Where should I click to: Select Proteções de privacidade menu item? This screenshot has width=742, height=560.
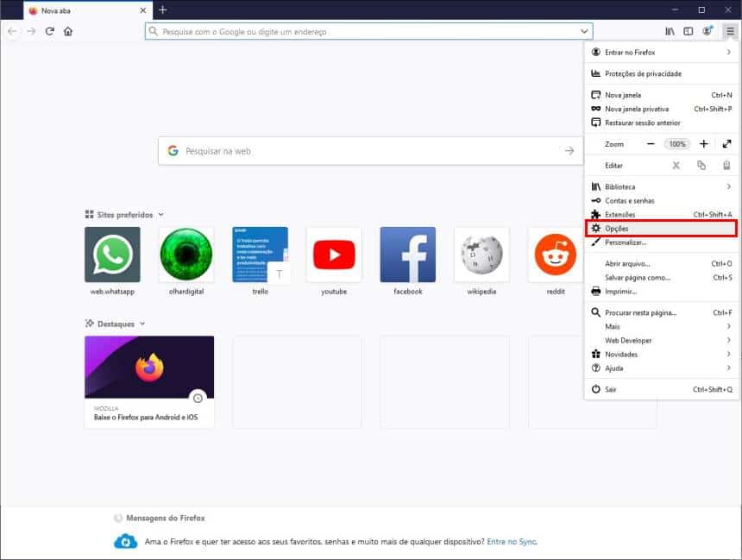pos(661,73)
